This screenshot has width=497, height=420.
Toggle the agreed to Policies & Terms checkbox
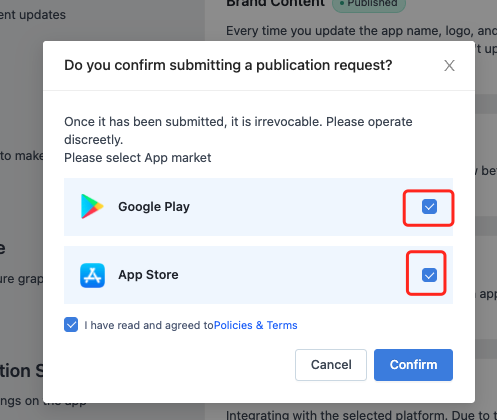[71, 325]
